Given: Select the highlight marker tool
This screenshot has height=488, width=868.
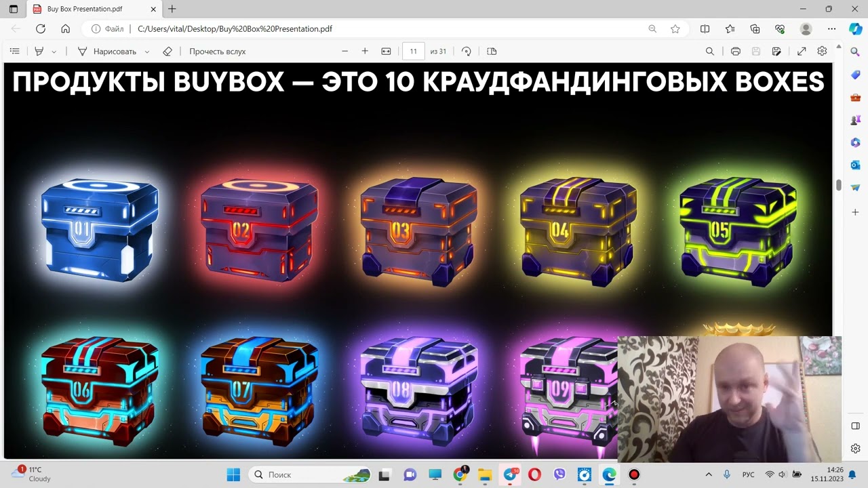Looking at the screenshot, I should (39, 51).
